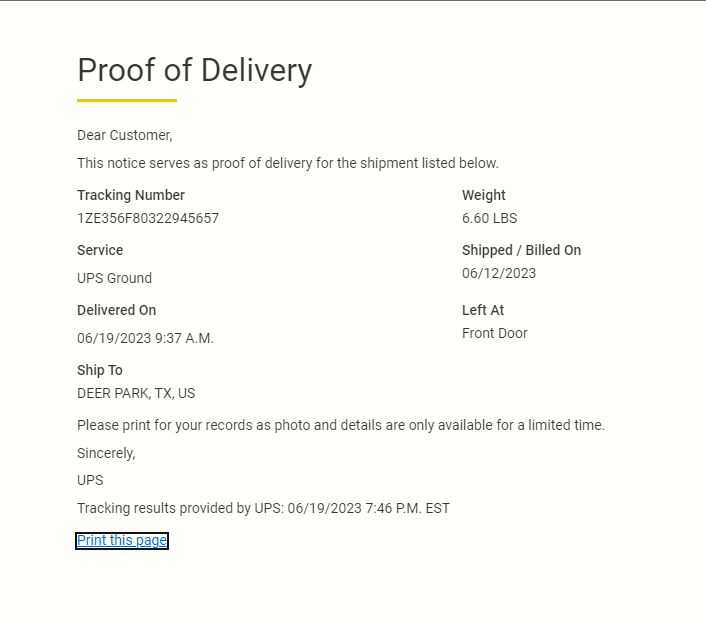The image size is (706, 625).
Task: Click the Tracking Number label
Action: point(131,195)
